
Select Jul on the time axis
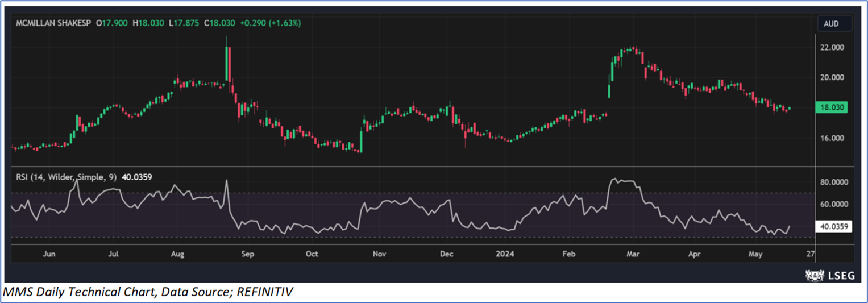pyautogui.click(x=114, y=254)
